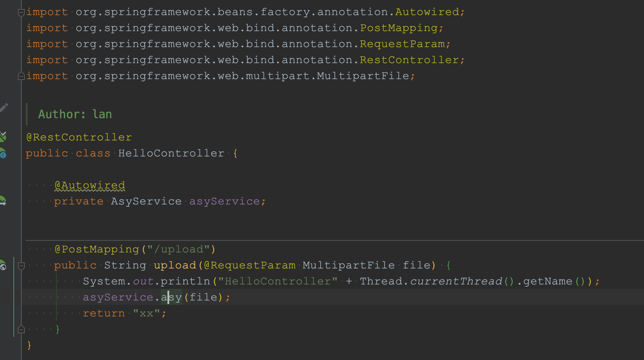Click the "xx" return string
The image size is (644, 360).
(147, 313)
